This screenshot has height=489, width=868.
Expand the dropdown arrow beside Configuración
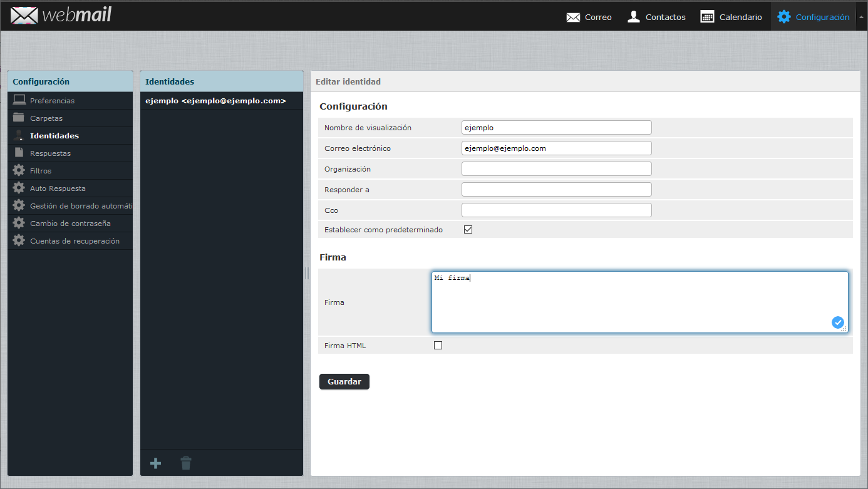point(860,18)
